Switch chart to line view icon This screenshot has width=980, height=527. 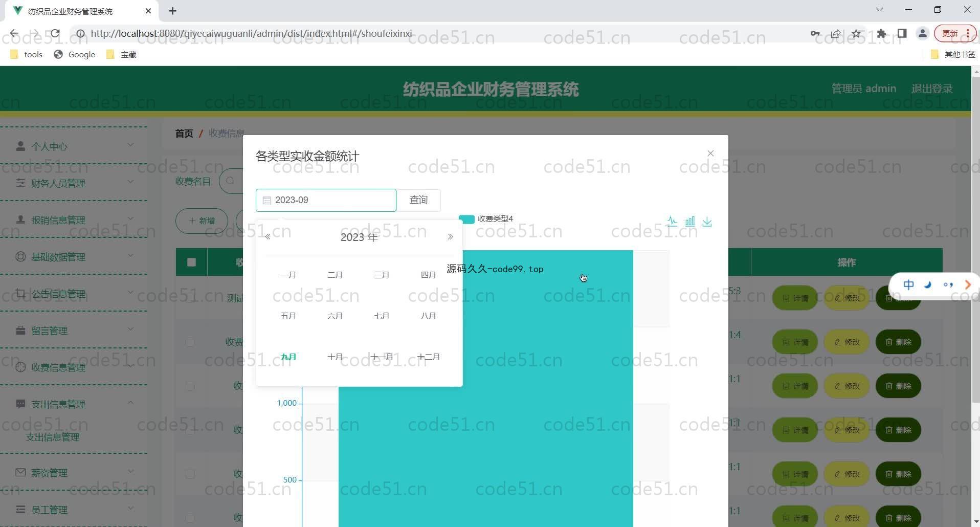coord(672,222)
